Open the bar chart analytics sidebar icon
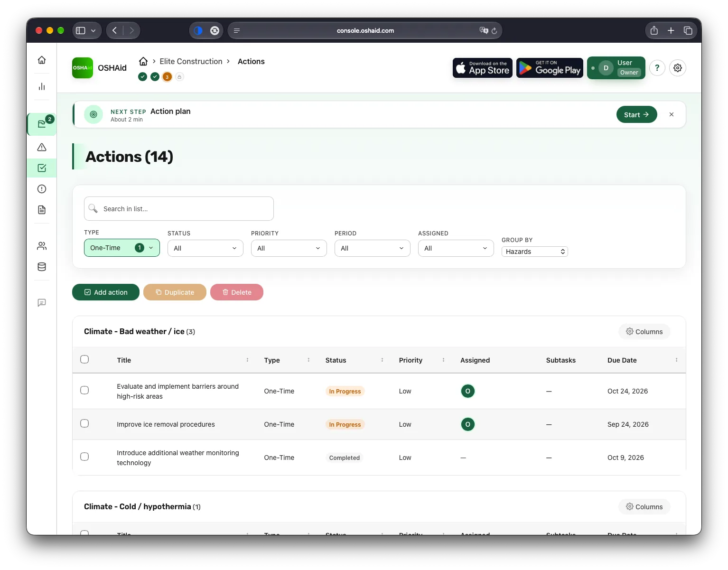 coord(42,86)
